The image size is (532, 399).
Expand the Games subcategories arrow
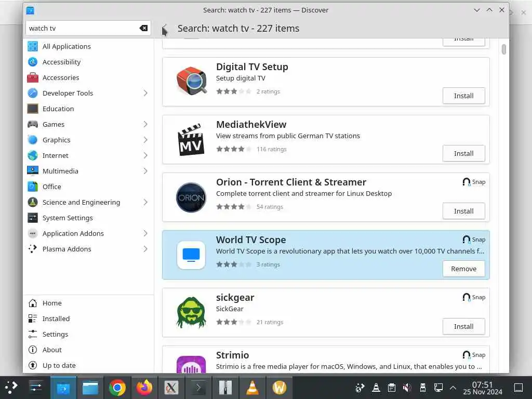coord(145,124)
